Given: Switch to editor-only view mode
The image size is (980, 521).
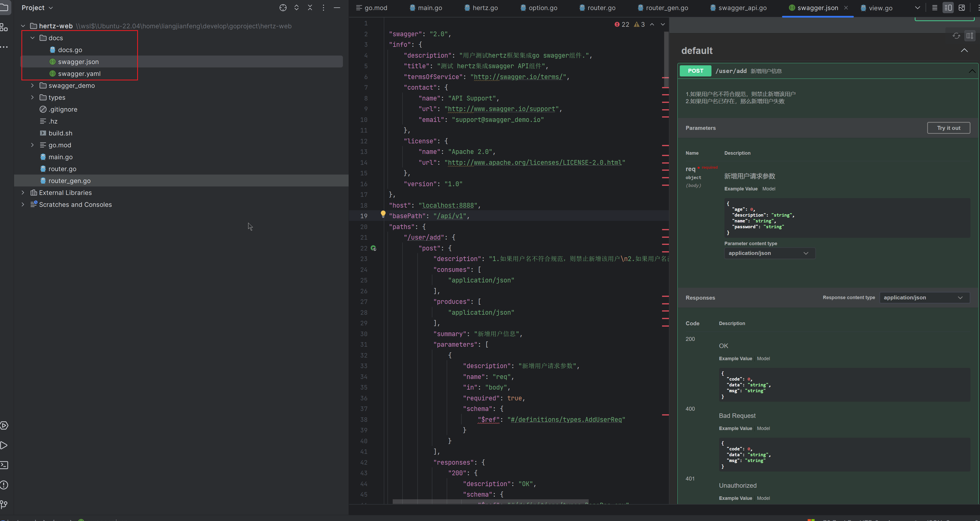Looking at the screenshot, I should [934, 8].
